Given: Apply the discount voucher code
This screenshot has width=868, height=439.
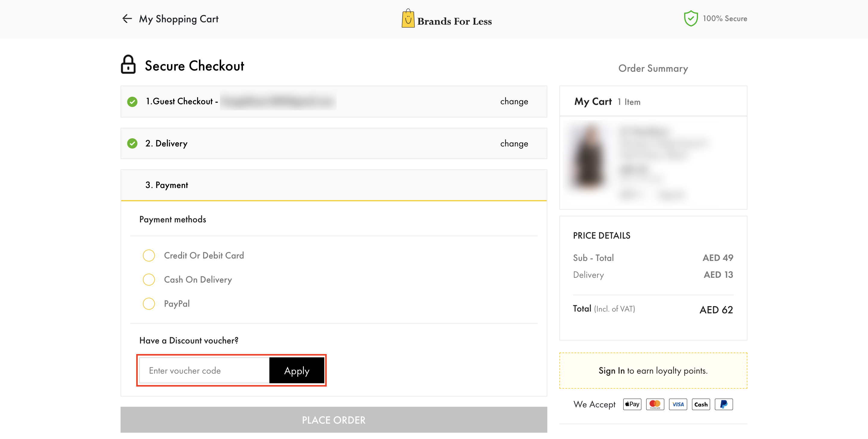Looking at the screenshot, I should [297, 371].
